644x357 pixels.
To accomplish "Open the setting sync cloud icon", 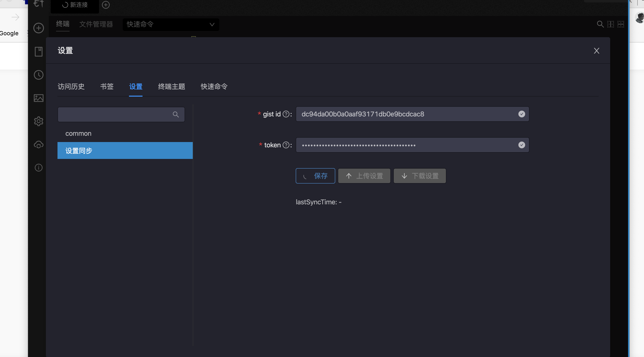I will pos(38,144).
